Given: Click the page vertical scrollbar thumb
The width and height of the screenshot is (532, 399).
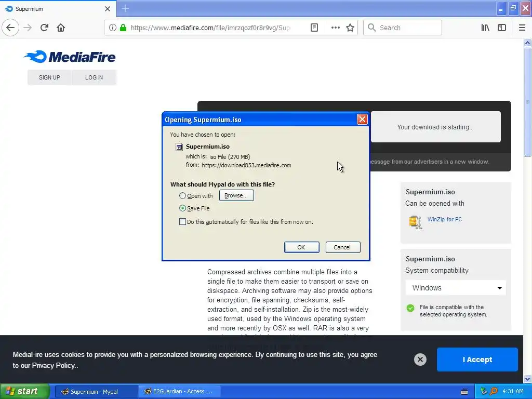Looking at the screenshot, I should [527, 102].
